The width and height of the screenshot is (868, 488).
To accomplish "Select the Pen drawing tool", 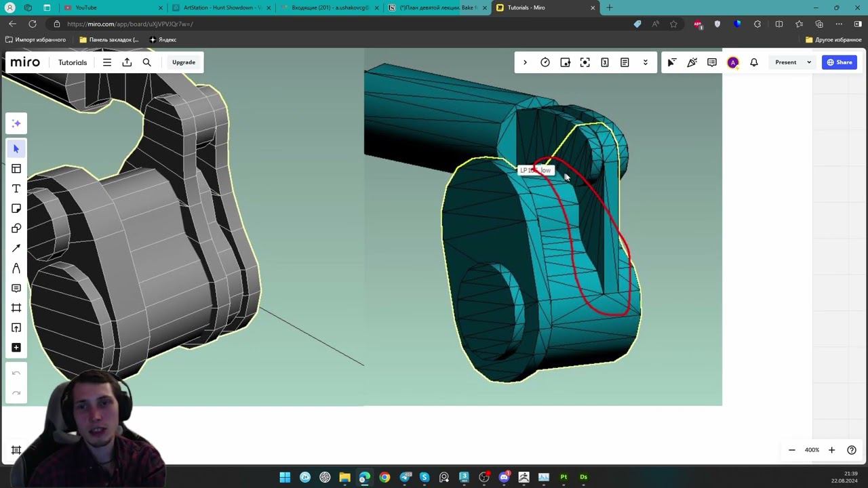I will [16, 268].
